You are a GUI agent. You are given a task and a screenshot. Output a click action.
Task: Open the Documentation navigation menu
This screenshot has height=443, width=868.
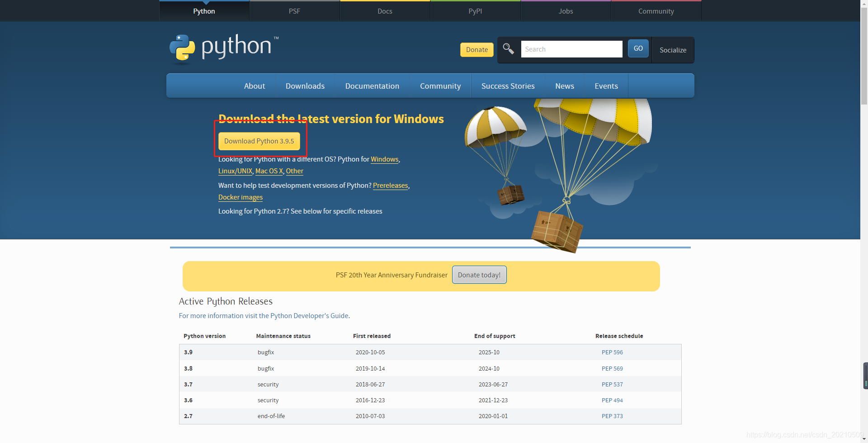372,86
